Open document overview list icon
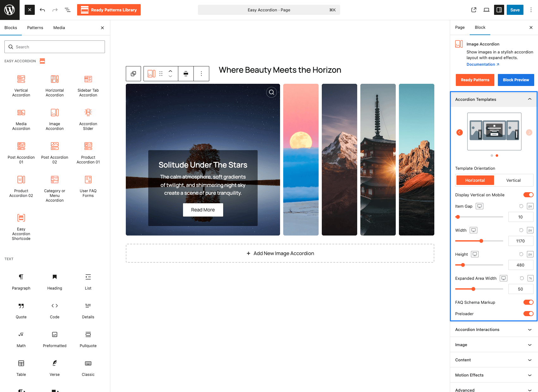Screen dimensions: 538x392 click(68, 10)
